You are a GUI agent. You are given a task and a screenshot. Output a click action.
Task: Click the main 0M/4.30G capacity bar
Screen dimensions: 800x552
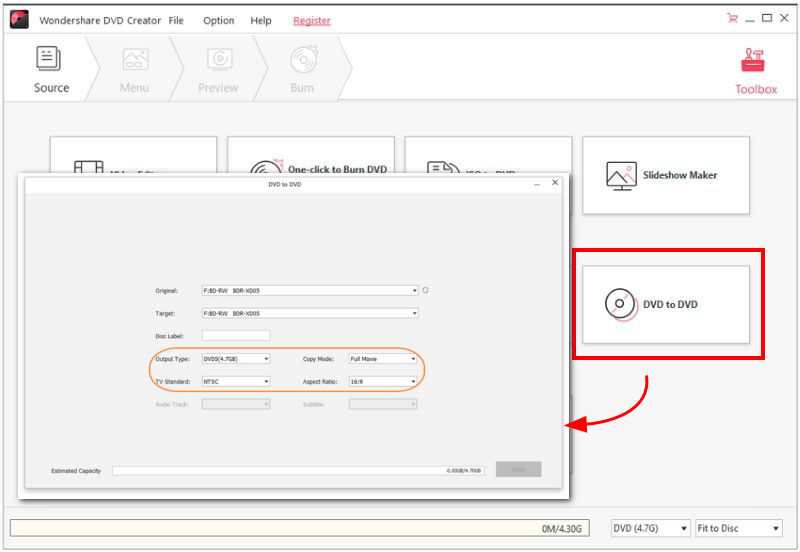pyautogui.click(x=299, y=528)
